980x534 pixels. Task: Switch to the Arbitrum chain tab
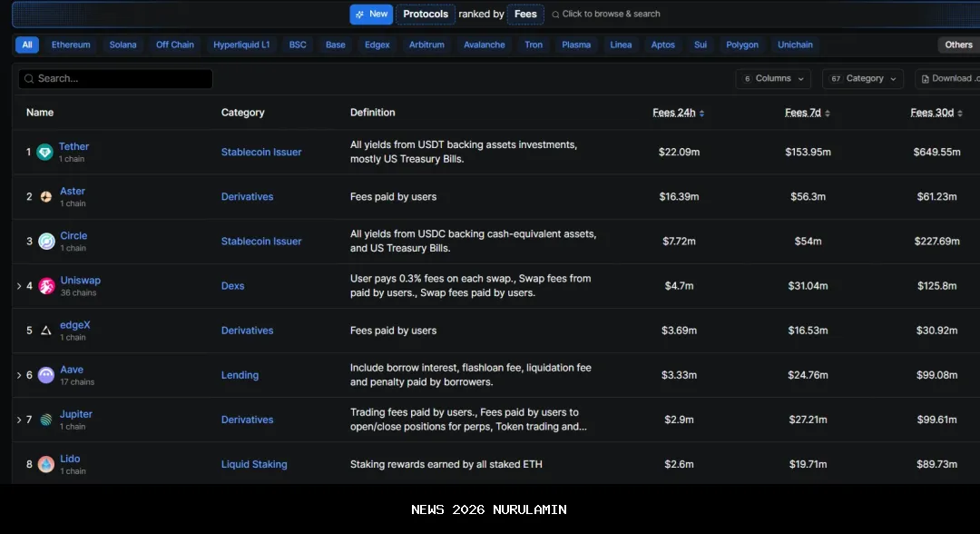[426, 44]
